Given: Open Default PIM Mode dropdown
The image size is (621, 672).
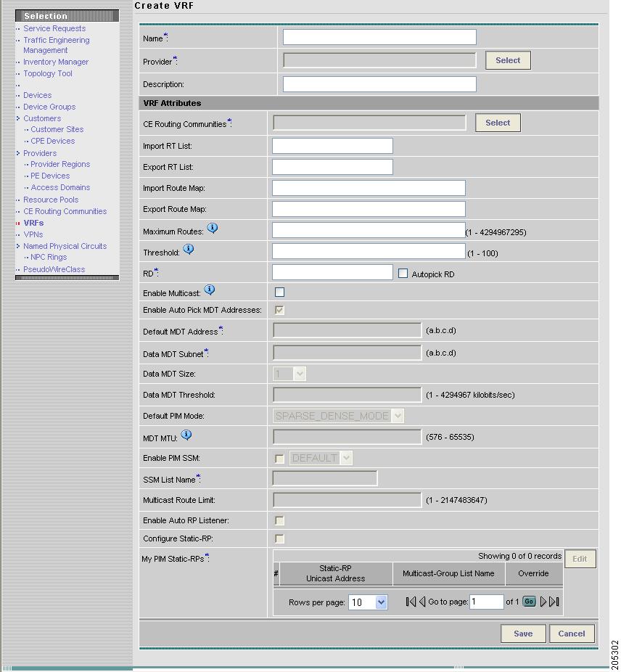Looking at the screenshot, I should (338, 416).
